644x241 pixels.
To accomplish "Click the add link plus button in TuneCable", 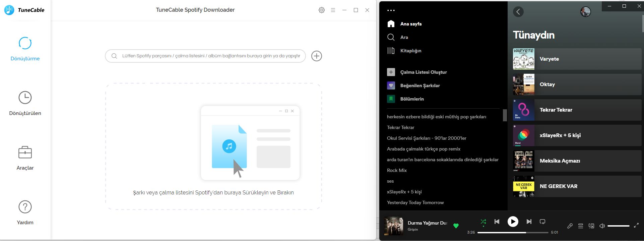I will point(317,56).
